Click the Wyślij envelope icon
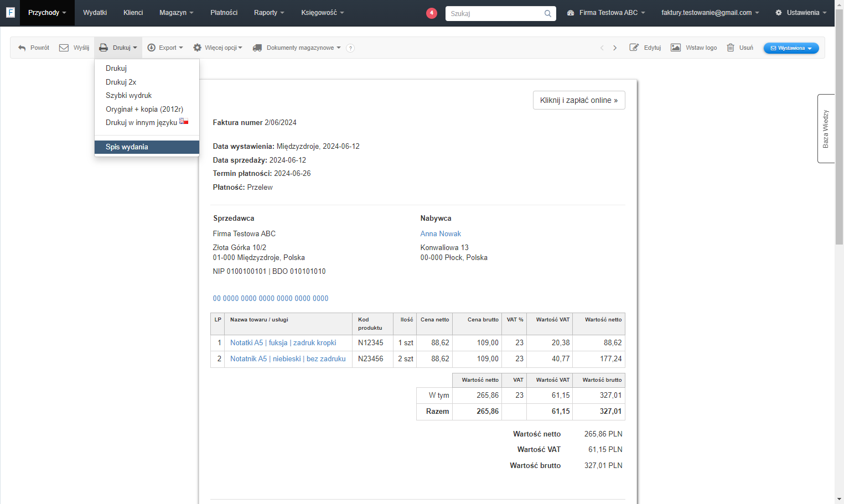844x504 pixels. (x=64, y=48)
